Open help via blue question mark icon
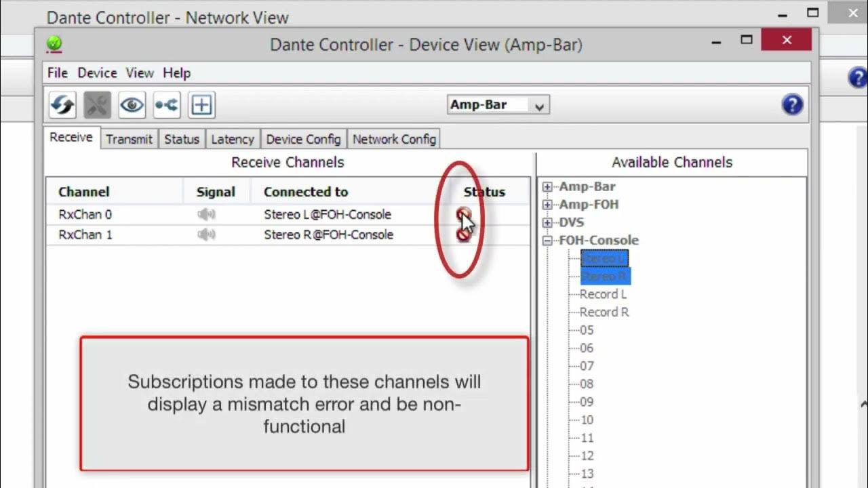Image resolution: width=868 pixels, height=488 pixels. pos(792,104)
